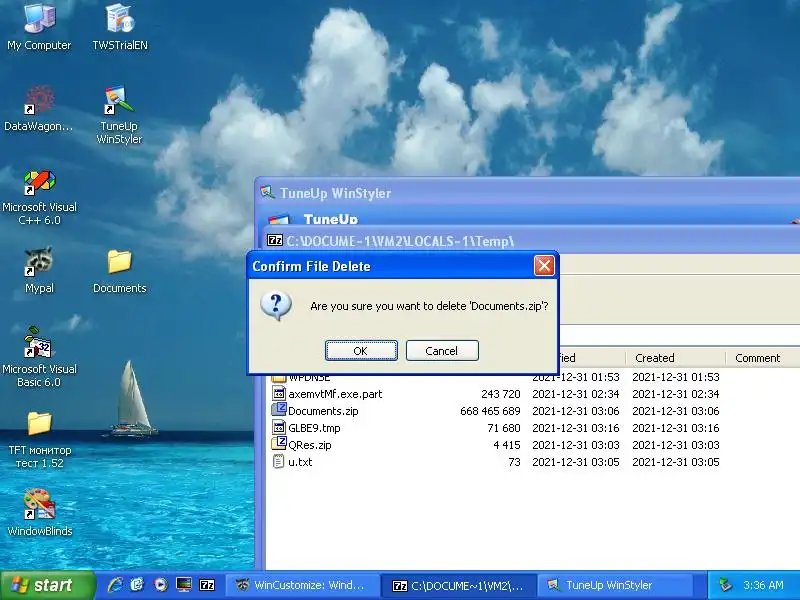Launch Internet Explorer from Quick Launch

[115, 585]
